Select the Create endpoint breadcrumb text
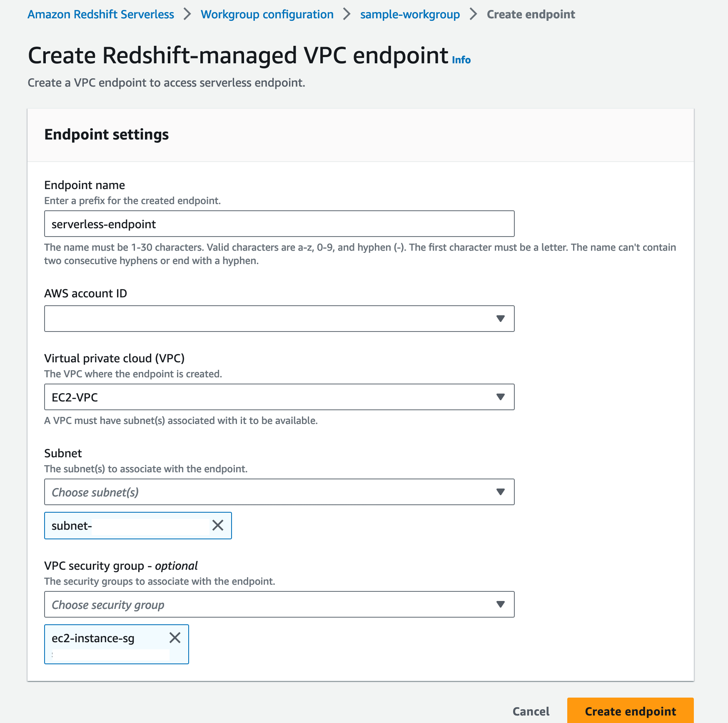728x723 pixels. (x=531, y=14)
